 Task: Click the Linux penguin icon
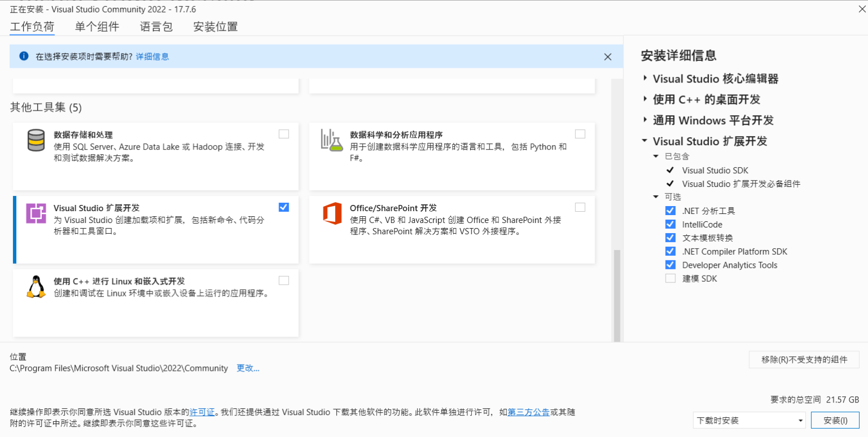pyautogui.click(x=36, y=287)
